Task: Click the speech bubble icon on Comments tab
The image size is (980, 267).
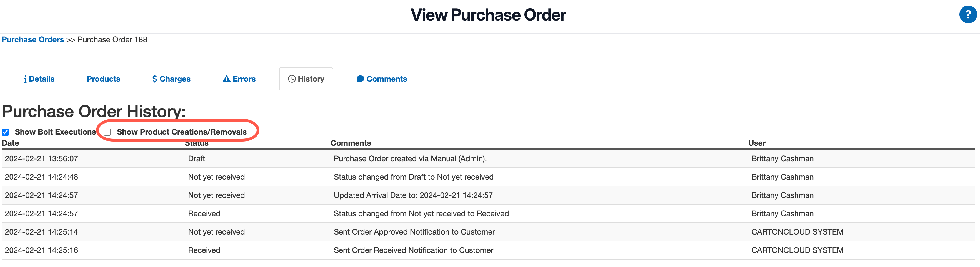Action: [x=360, y=79]
